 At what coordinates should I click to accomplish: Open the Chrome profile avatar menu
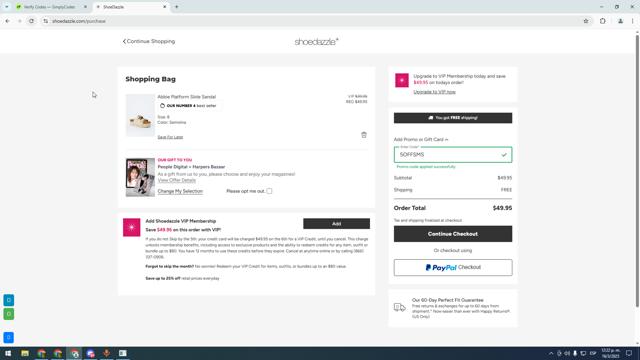[620, 21]
